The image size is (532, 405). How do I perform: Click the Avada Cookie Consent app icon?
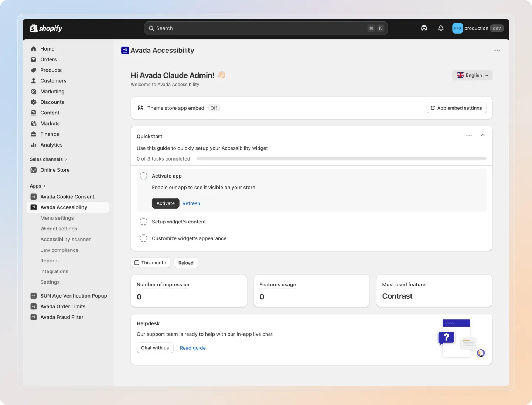pos(34,197)
